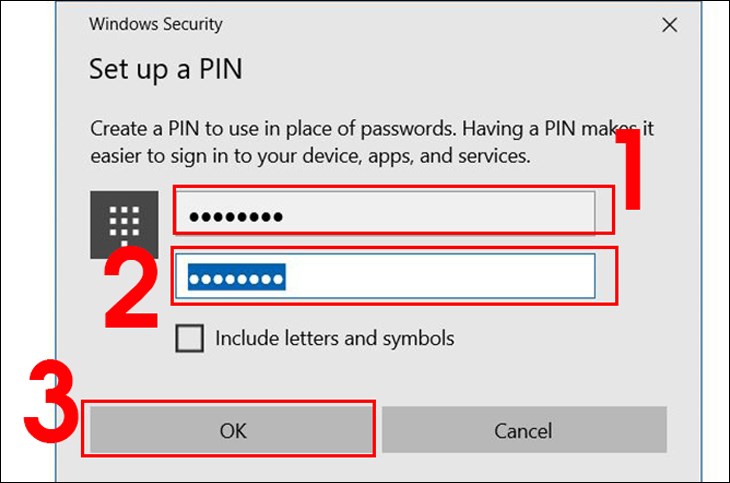Click the "Windows Security" title text
The height and width of the screenshot is (483, 730).
click(155, 24)
